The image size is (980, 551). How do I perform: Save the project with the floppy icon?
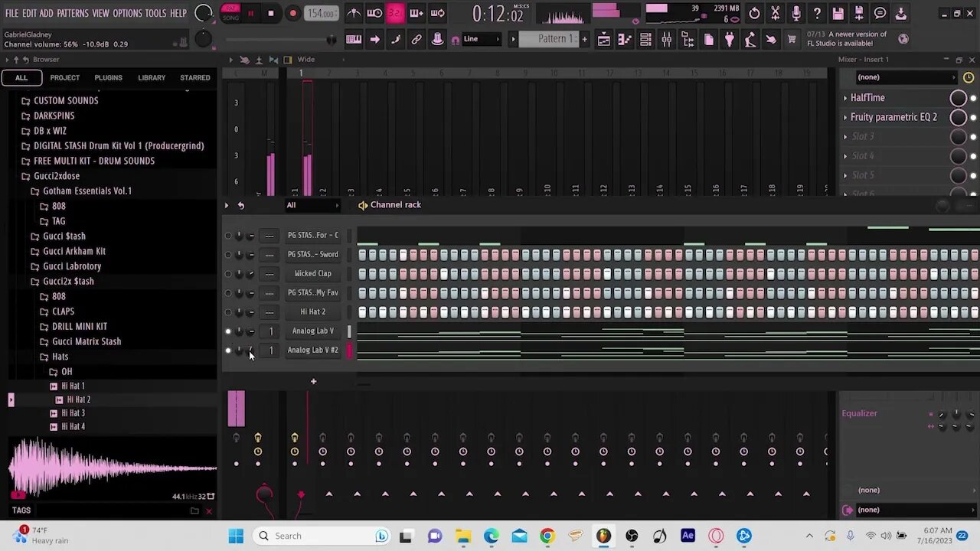pos(838,13)
